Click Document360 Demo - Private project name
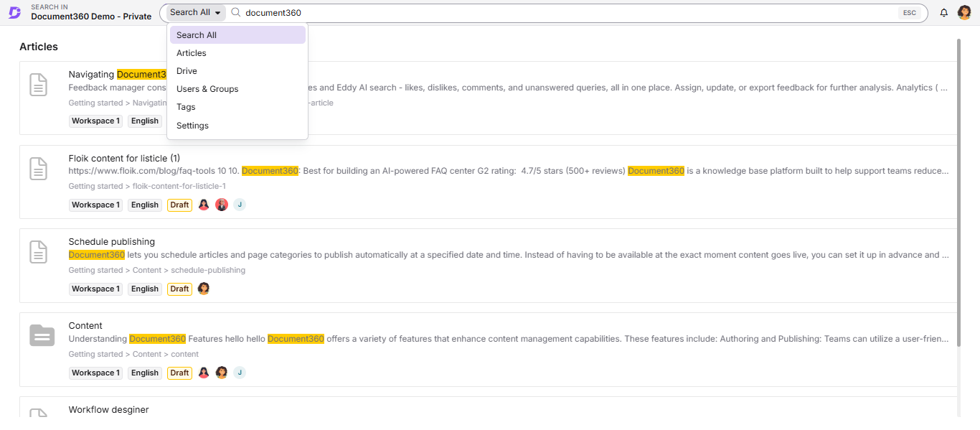The height and width of the screenshot is (430, 980). pyautogui.click(x=91, y=17)
